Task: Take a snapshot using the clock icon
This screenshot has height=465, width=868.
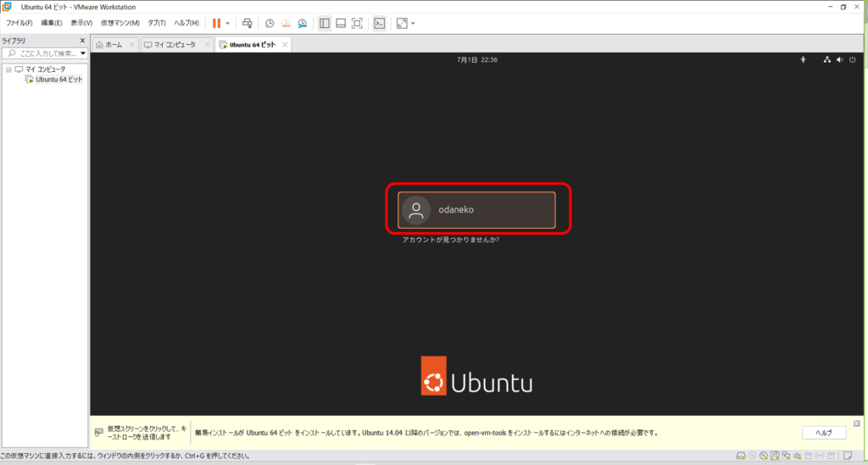Action: point(270,23)
